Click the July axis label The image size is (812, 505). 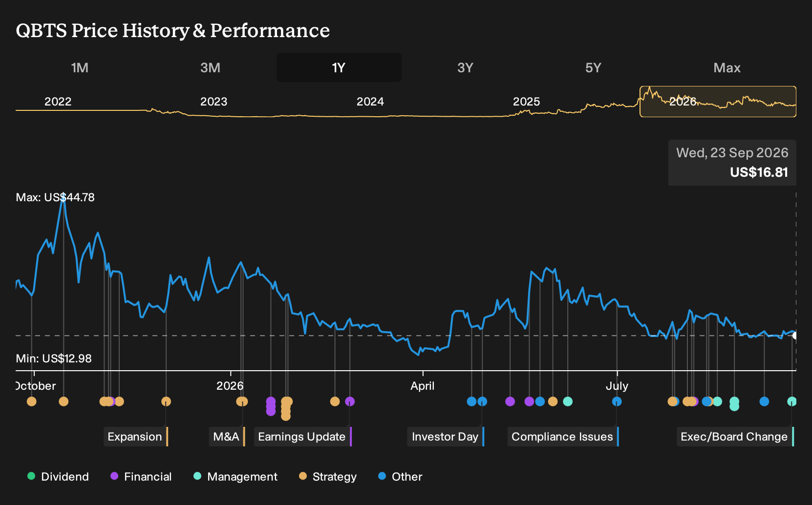click(x=617, y=386)
